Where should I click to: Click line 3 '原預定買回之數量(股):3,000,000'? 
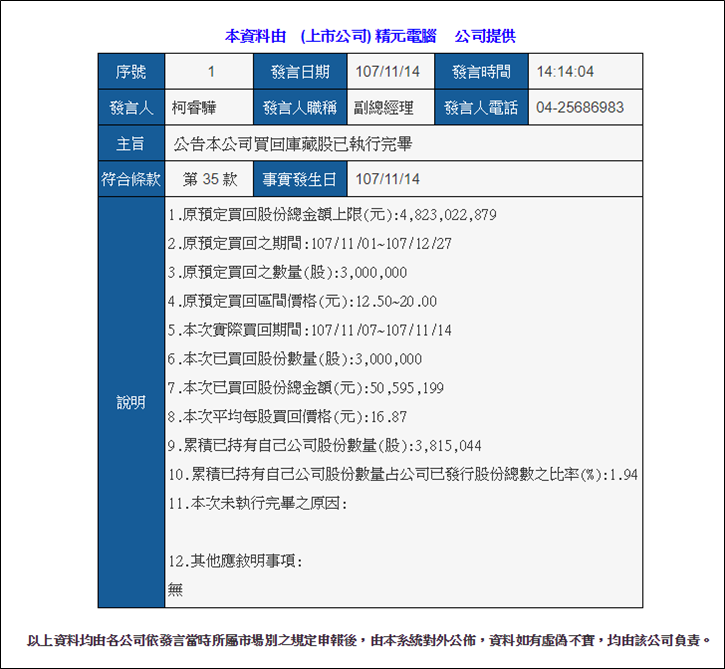pos(287,272)
